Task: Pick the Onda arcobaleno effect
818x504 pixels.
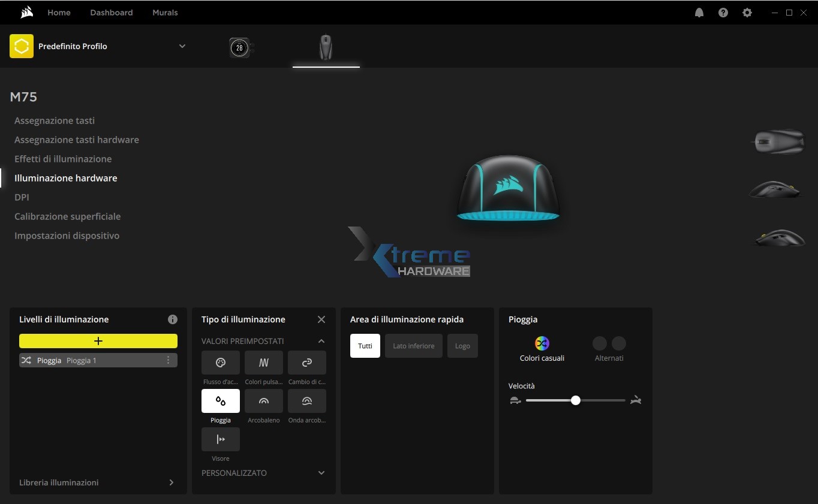Action: [306, 401]
